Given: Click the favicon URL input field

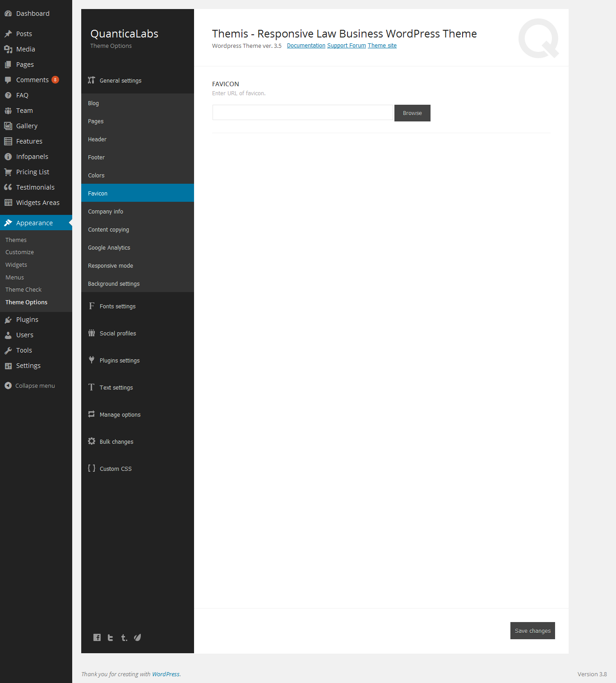Looking at the screenshot, I should (x=302, y=112).
